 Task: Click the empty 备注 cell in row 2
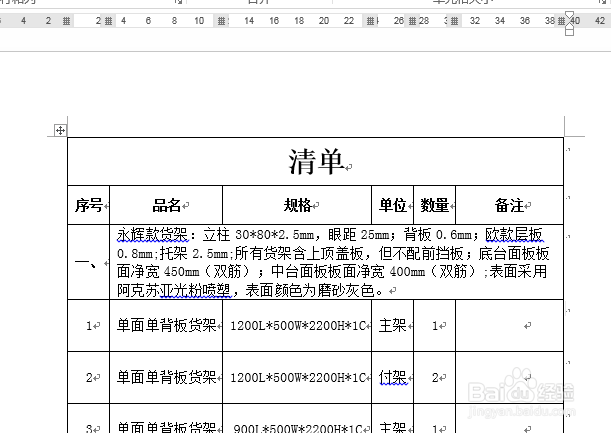pos(510,377)
